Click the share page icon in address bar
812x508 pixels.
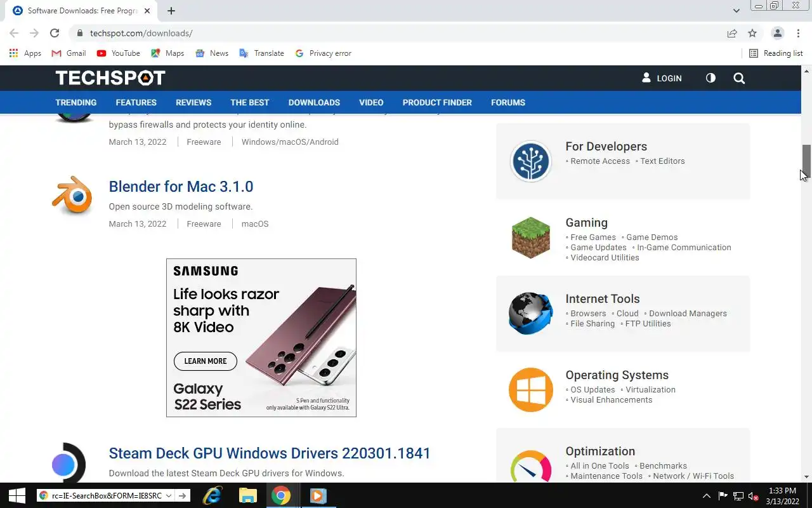pyautogui.click(x=732, y=33)
